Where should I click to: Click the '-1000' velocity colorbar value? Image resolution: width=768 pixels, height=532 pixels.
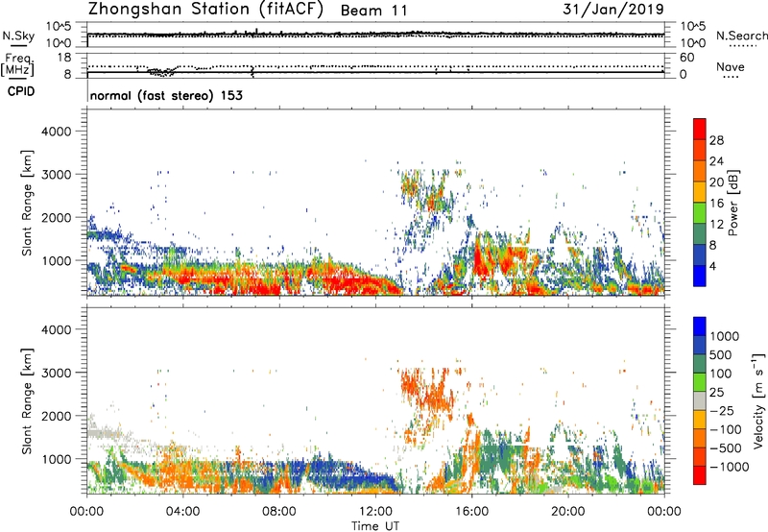coord(729,467)
